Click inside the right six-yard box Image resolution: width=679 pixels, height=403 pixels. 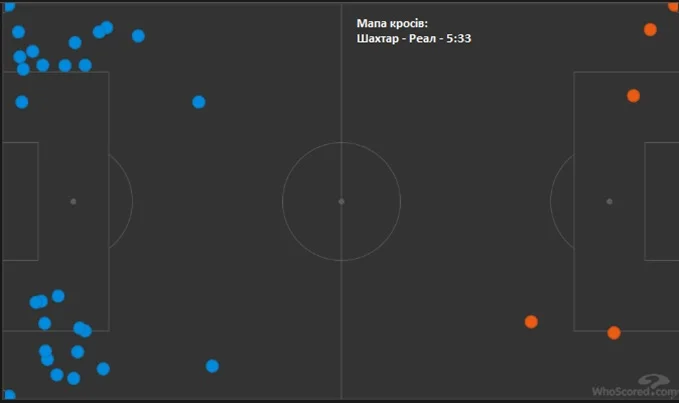click(660, 201)
